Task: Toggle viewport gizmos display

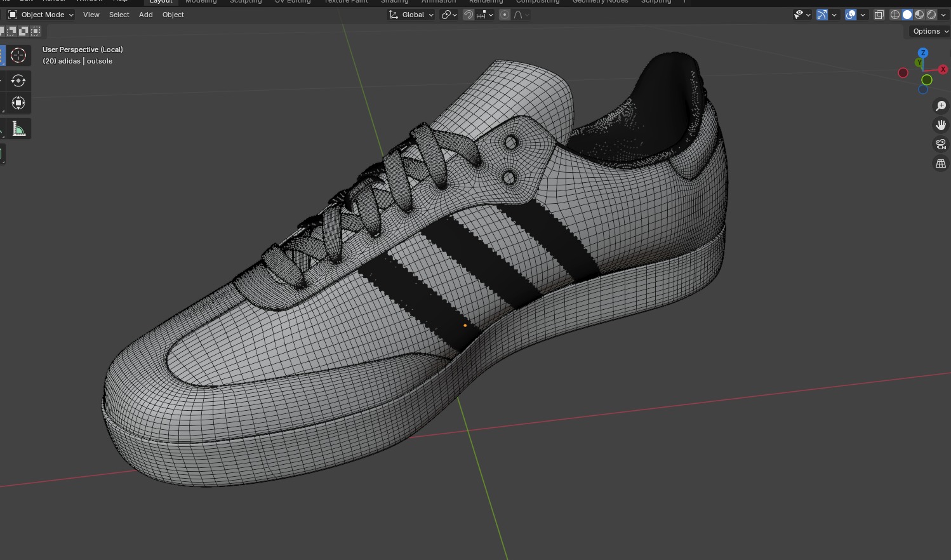Action: [x=822, y=15]
